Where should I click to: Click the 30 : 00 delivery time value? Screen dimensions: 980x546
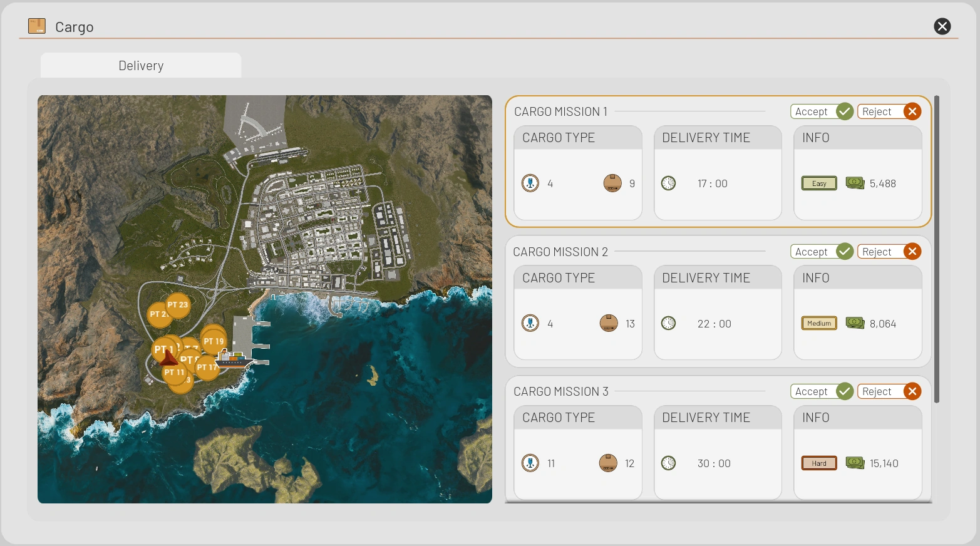coord(714,463)
